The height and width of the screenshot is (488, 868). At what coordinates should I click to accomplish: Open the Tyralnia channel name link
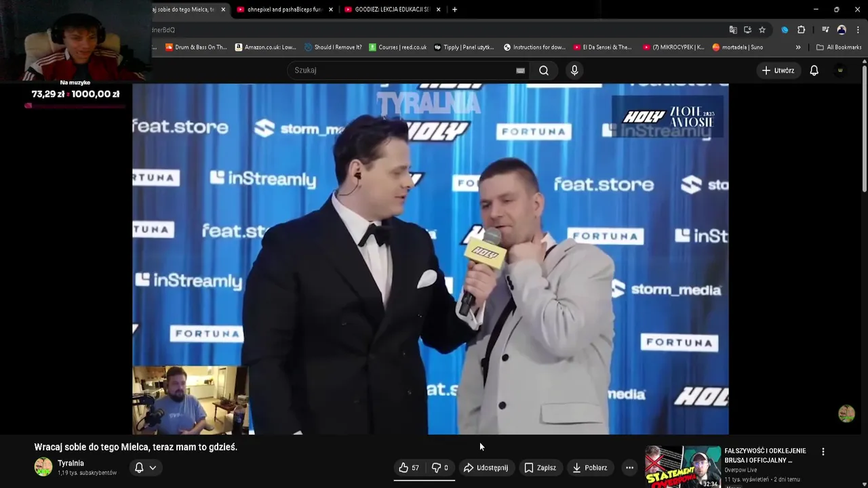(71, 464)
